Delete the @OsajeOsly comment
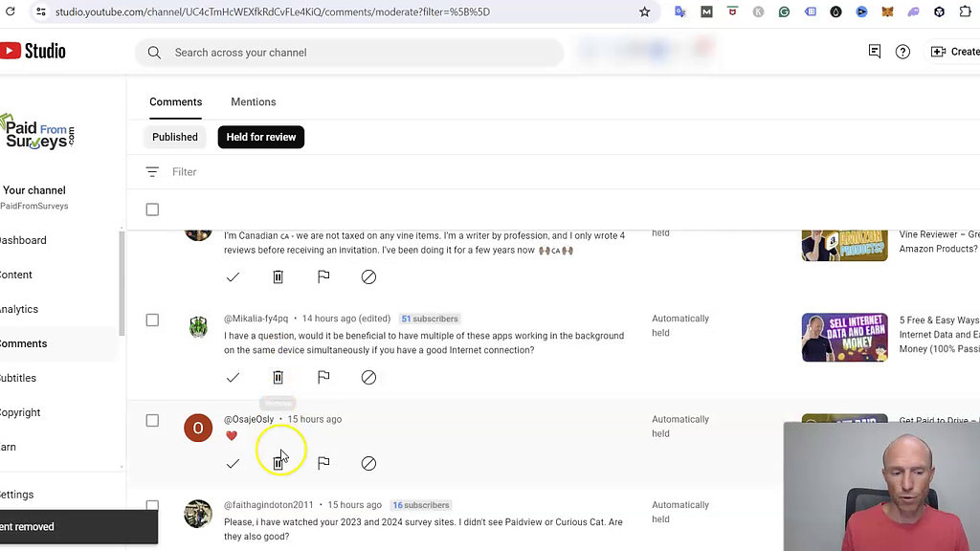 pos(278,463)
